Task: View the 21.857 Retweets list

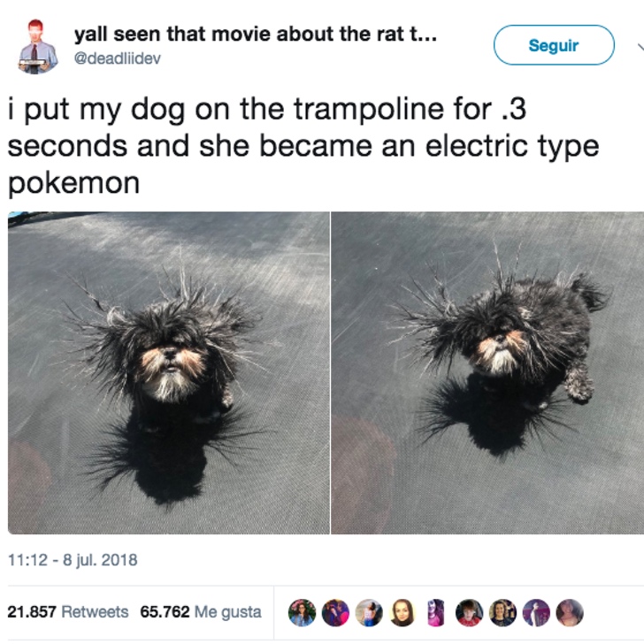Action: coord(68,611)
